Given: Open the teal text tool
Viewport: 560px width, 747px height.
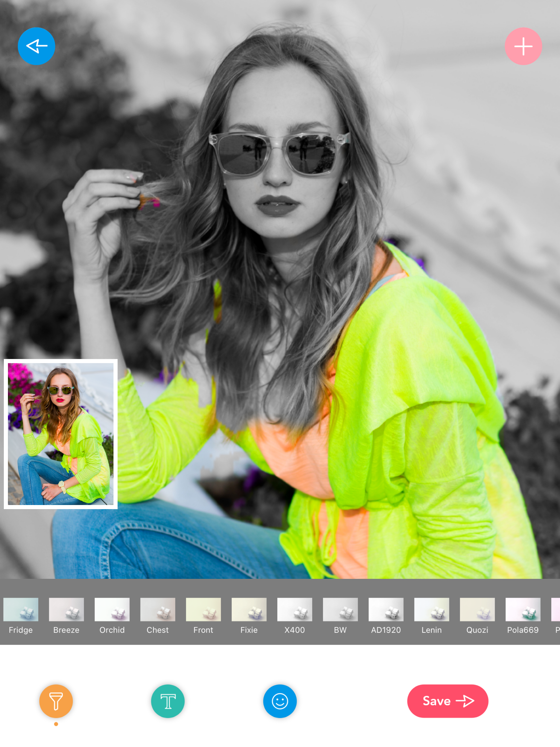Looking at the screenshot, I should point(168,701).
